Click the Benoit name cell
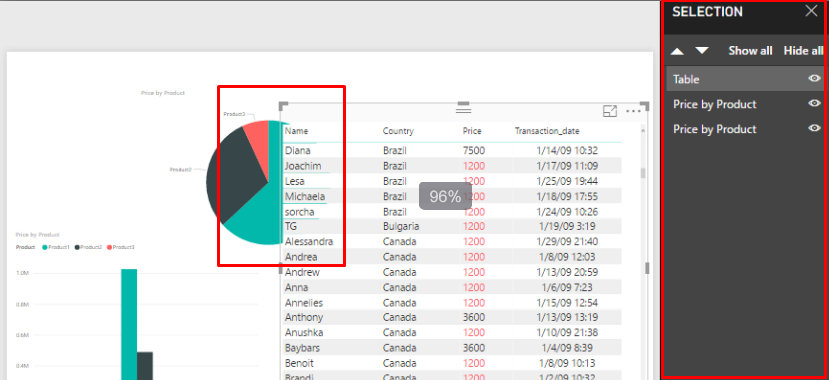Screen dimensions: 829x380 (298, 363)
